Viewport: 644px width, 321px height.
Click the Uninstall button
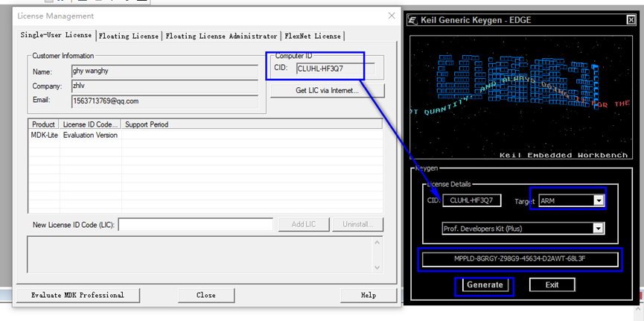coord(357,224)
